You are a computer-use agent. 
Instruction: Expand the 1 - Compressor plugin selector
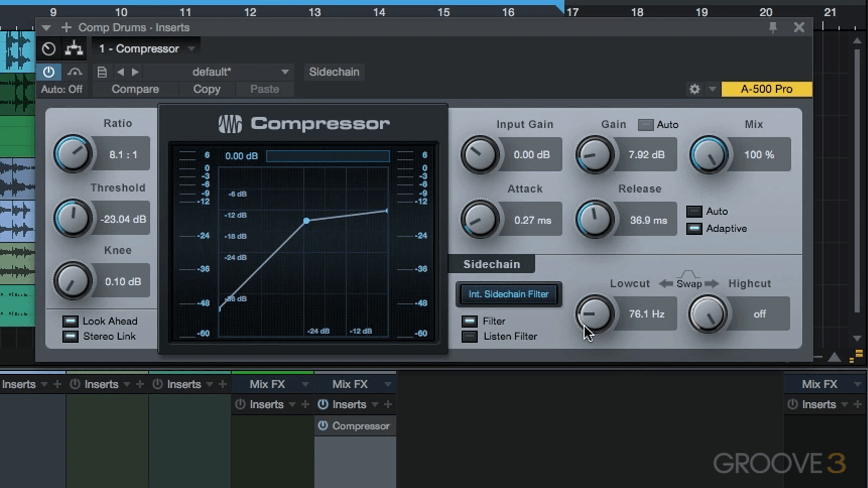tap(192, 49)
